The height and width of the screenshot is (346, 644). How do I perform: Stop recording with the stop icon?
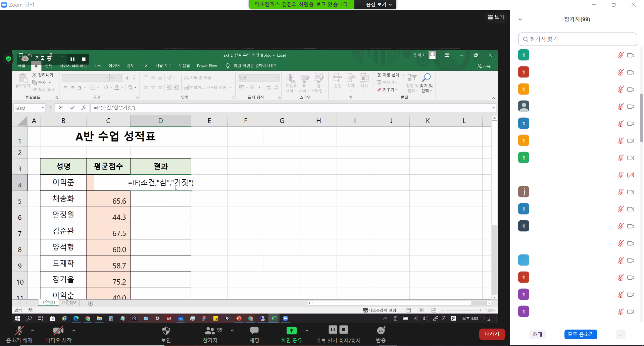(x=344, y=330)
